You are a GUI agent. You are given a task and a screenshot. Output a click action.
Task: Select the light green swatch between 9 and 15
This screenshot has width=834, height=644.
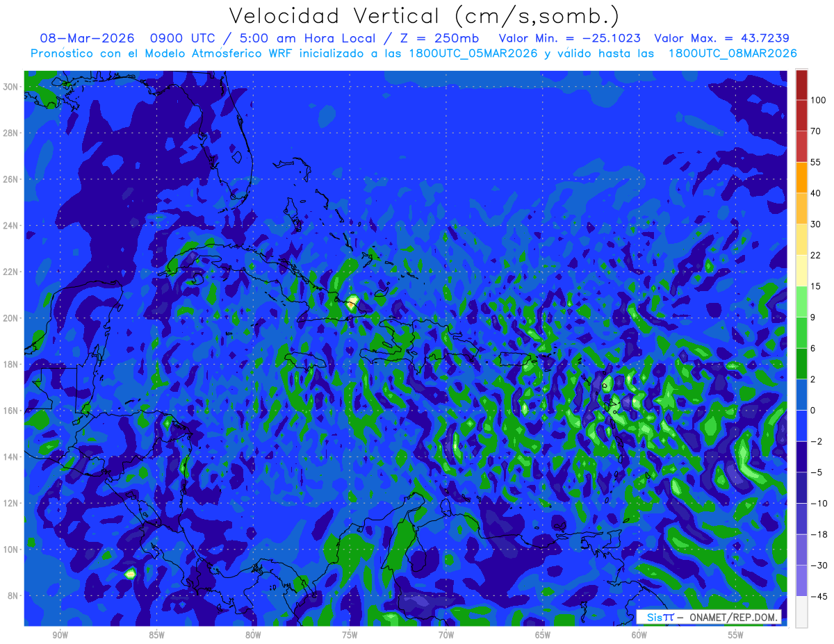click(801, 302)
